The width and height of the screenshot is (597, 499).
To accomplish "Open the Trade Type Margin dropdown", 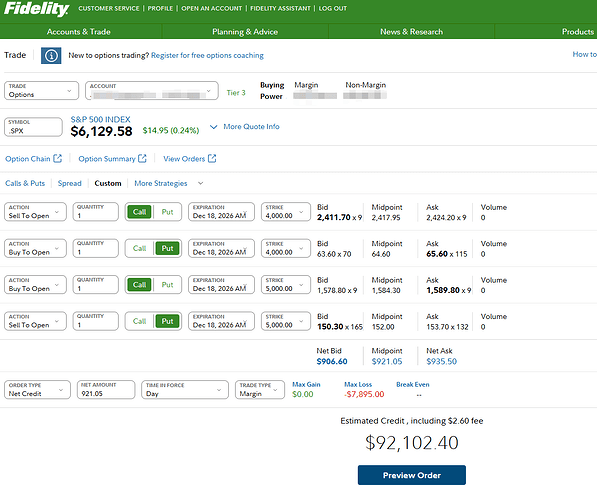I will click(x=260, y=390).
